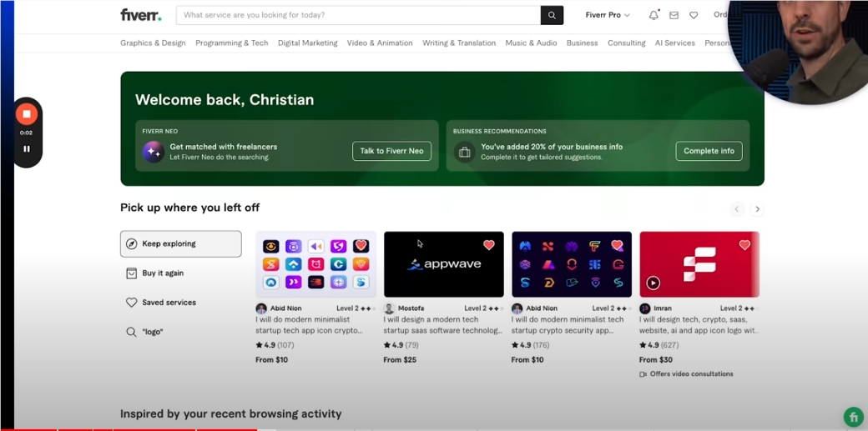
Task: Select the AI Services category
Action: 674,43
